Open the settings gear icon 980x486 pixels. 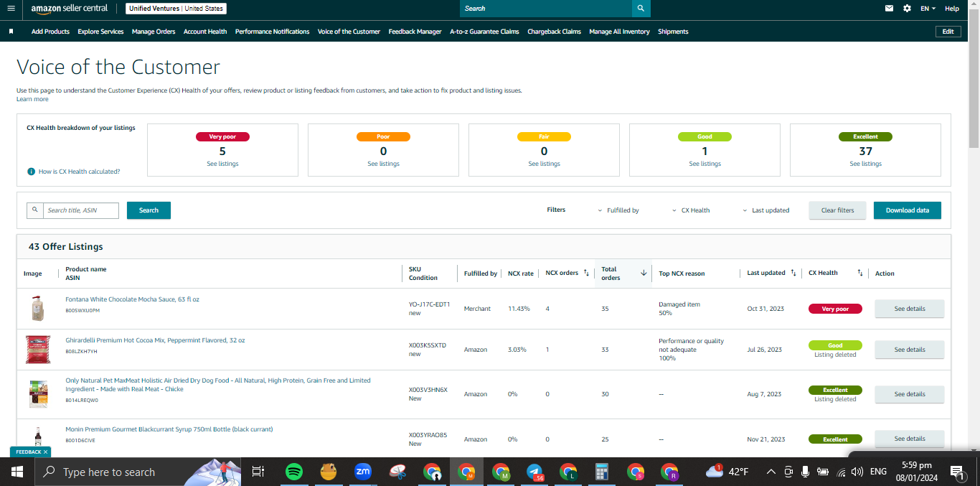[908, 9]
